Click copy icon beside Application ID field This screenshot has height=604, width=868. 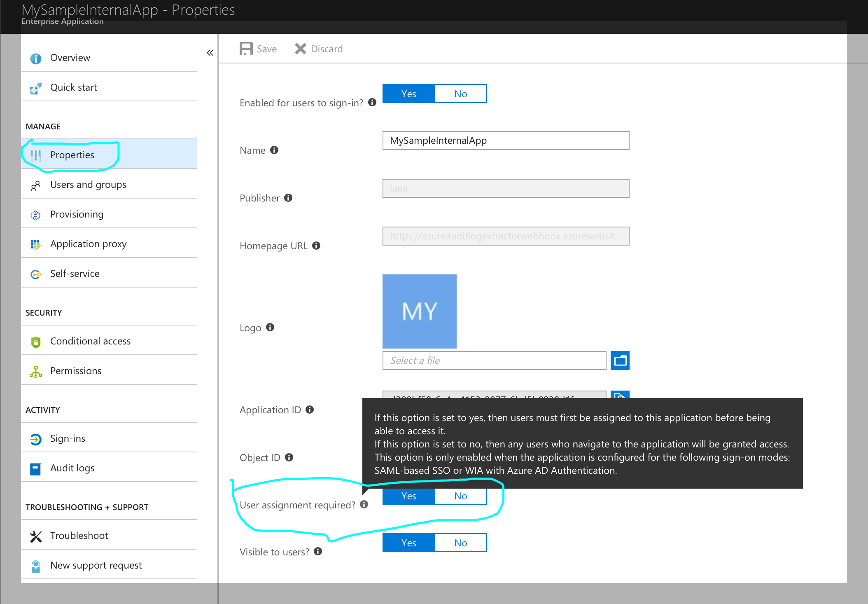point(620,395)
